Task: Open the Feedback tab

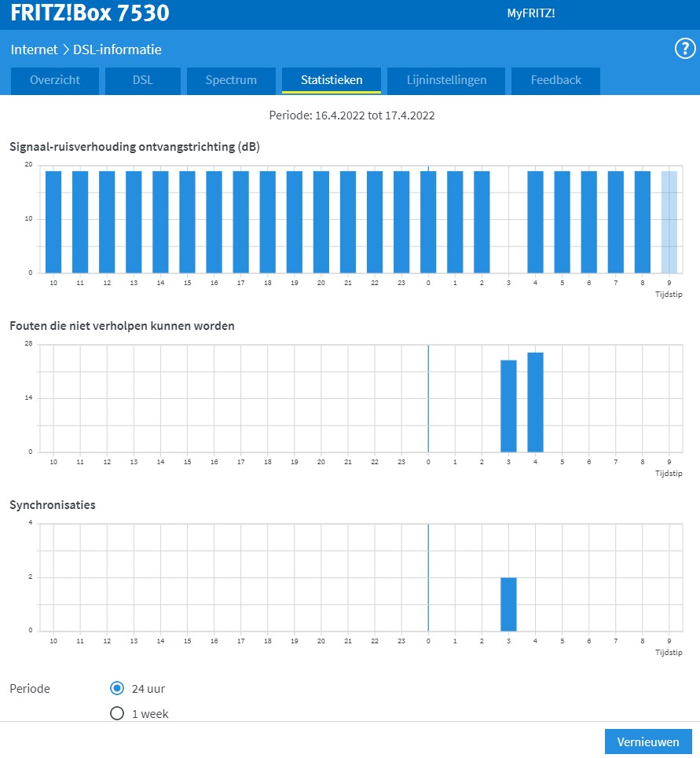Action: coord(555,80)
